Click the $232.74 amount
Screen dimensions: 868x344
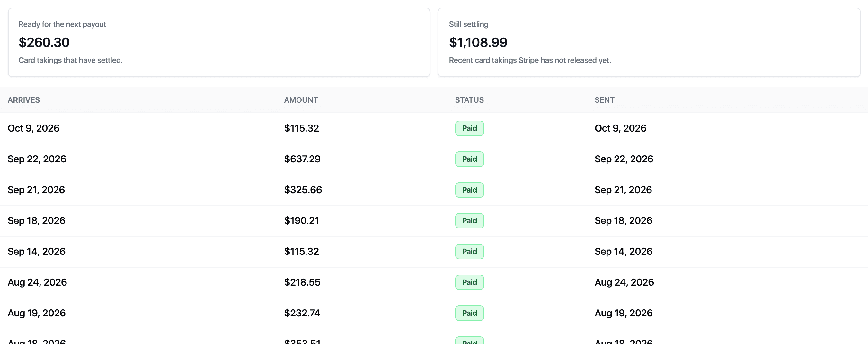click(x=302, y=313)
